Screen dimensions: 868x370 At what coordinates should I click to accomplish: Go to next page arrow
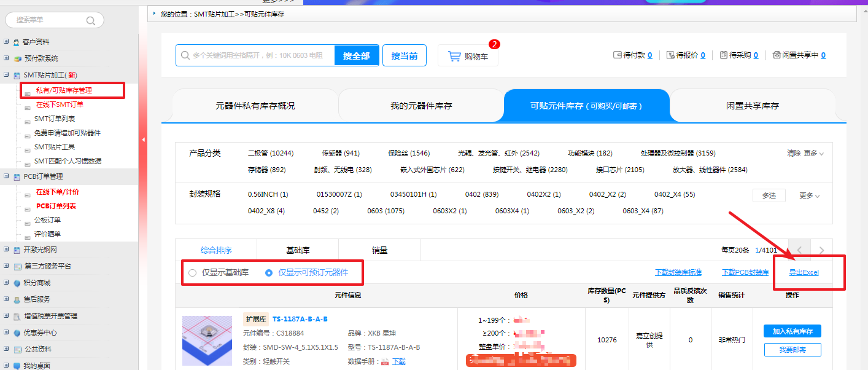(x=821, y=250)
